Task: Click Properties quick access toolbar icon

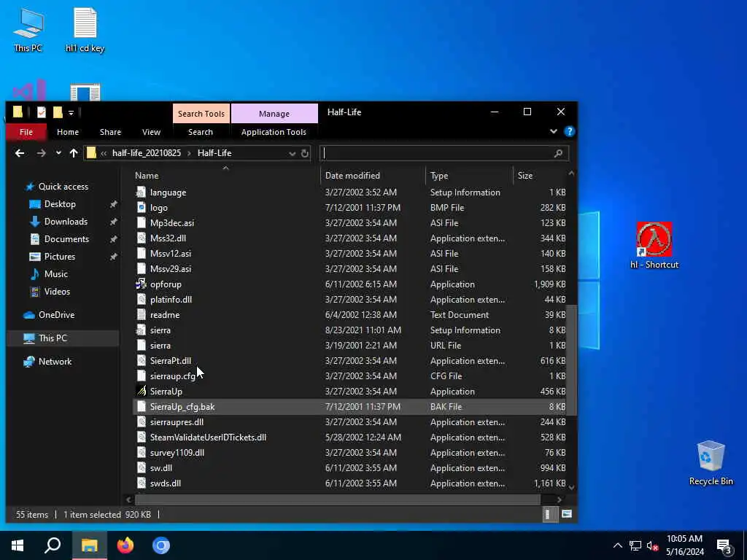Action: tap(42, 112)
